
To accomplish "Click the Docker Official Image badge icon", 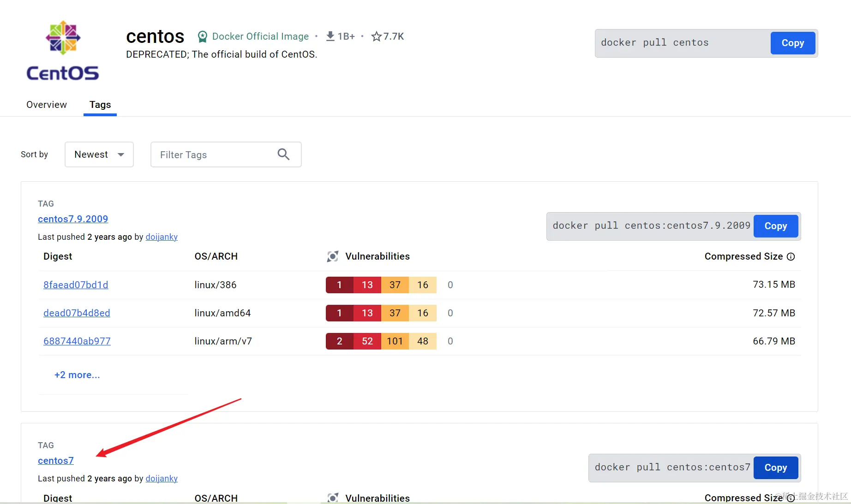I will pos(202,36).
